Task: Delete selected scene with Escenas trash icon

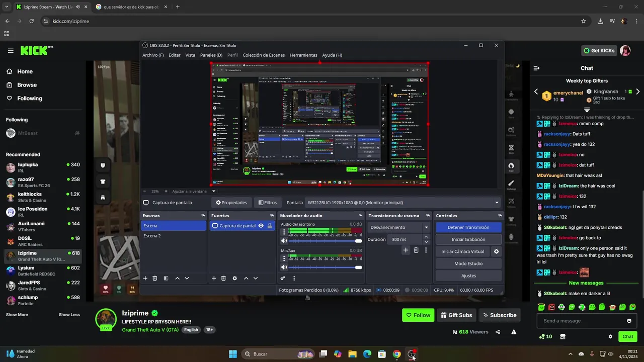Action: pyautogui.click(x=155, y=278)
